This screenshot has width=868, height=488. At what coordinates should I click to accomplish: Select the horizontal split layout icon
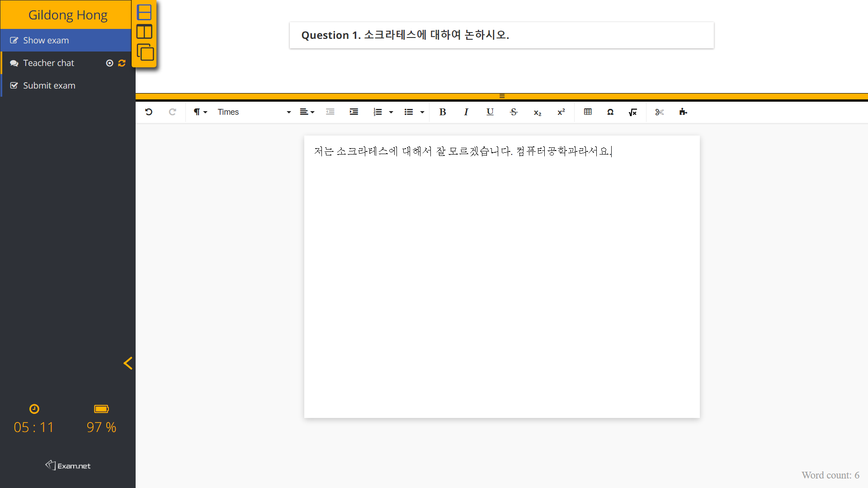click(x=144, y=12)
